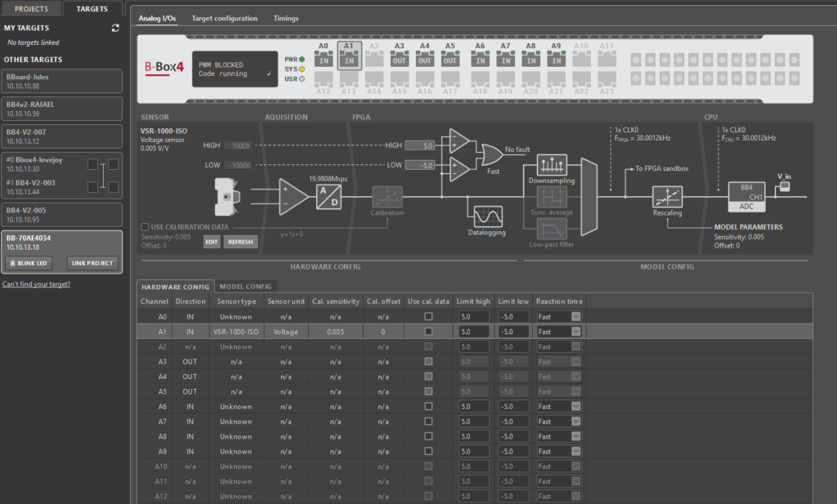Image resolution: width=837 pixels, height=504 pixels.
Task: Click the BB4 ADC CH1 block
Action: 745,196
